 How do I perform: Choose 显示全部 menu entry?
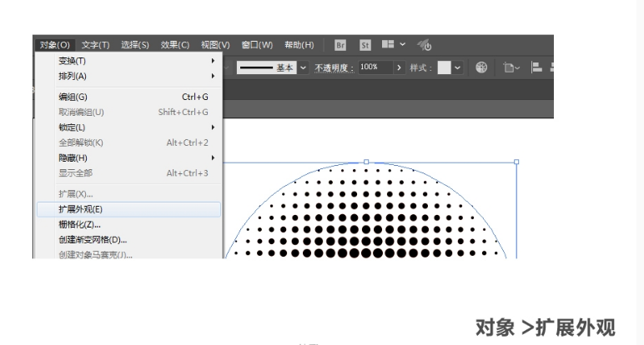129,172
